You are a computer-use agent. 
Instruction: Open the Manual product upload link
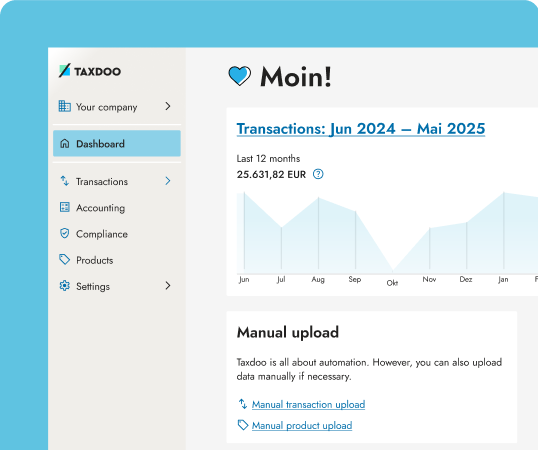pyautogui.click(x=302, y=426)
